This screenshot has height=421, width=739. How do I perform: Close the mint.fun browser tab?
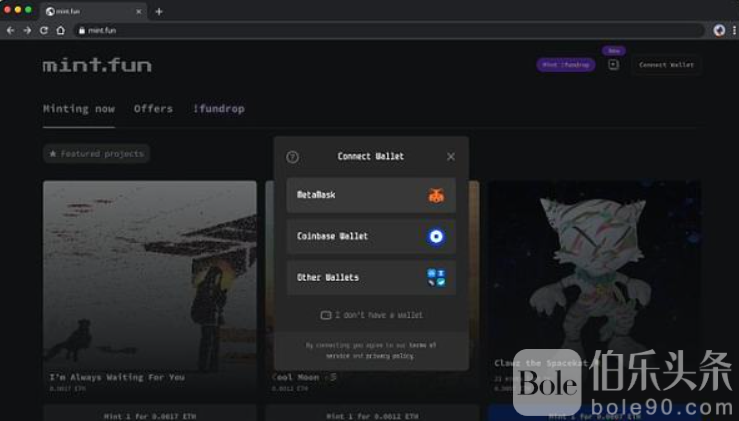point(139,11)
